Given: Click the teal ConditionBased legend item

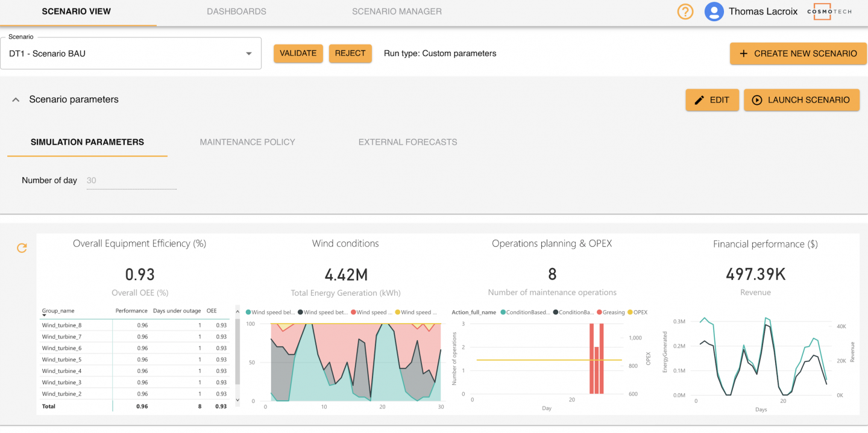Looking at the screenshot, I should 524,313.
